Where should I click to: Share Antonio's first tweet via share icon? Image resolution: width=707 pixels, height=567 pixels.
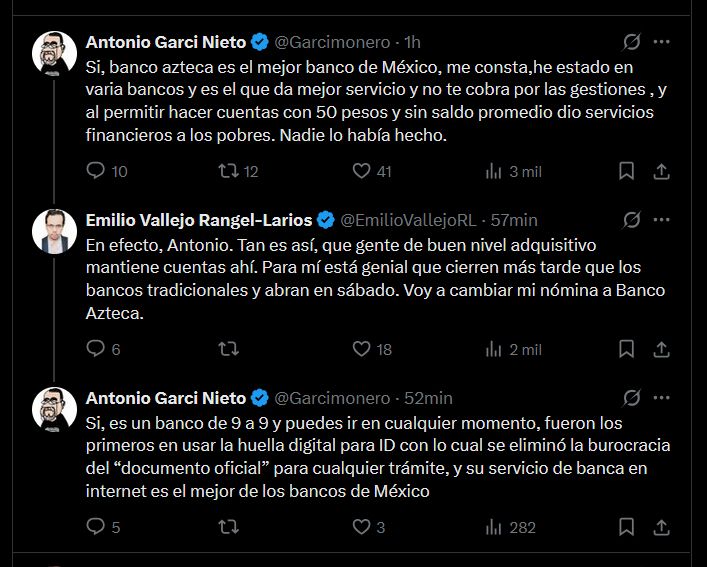(x=660, y=171)
